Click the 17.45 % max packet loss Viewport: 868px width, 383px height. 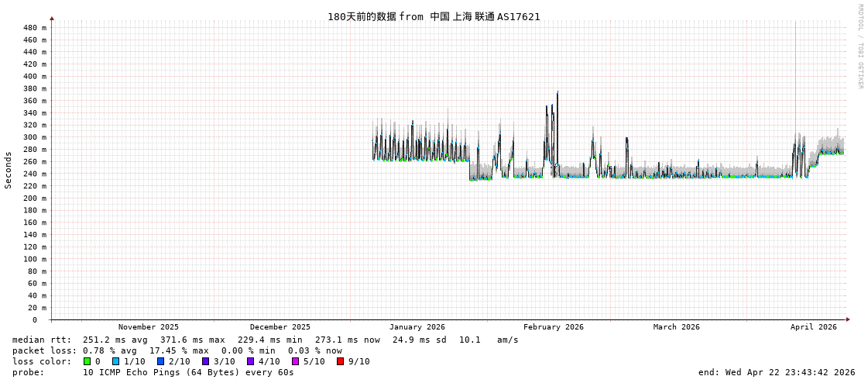click(x=180, y=350)
